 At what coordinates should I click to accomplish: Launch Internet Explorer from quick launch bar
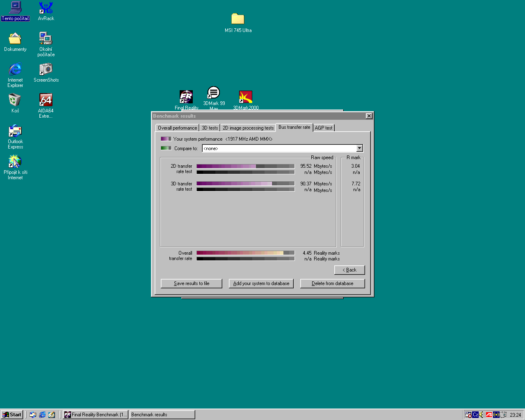coord(42,415)
